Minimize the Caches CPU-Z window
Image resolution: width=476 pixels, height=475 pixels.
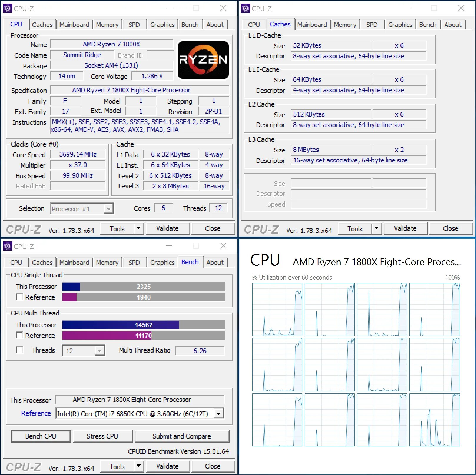(x=407, y=8)
